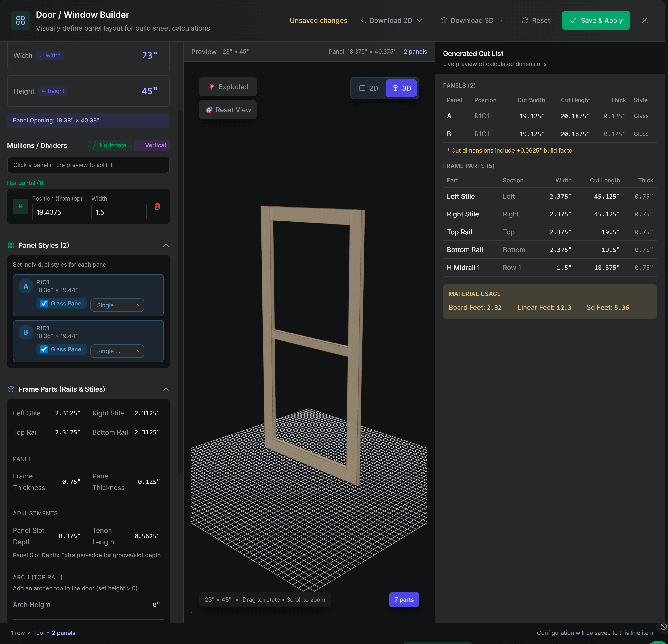668x644 pixels.
Task: Click the Cut Length column header
Action: pos(605,180)
